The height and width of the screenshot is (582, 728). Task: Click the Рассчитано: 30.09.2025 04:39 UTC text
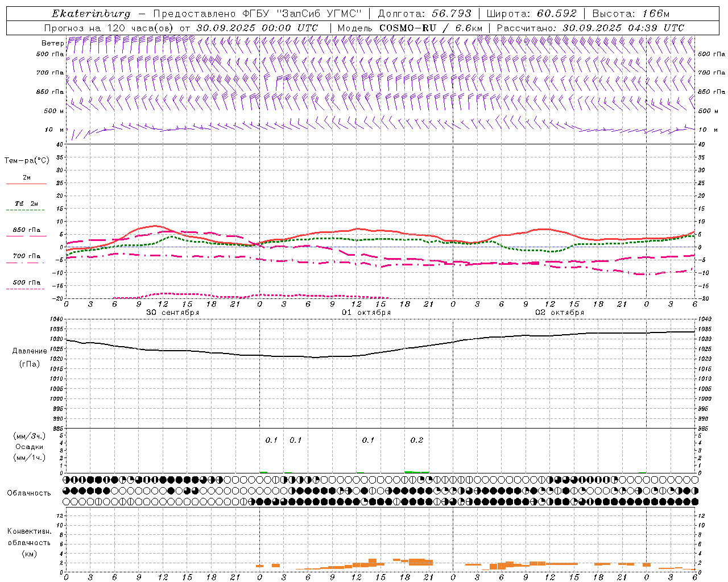coord(590,28)
